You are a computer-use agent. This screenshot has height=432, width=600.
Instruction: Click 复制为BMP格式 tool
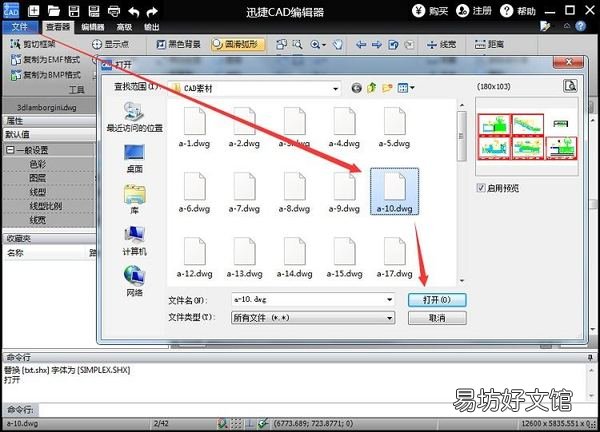click(x=46, y=75)
